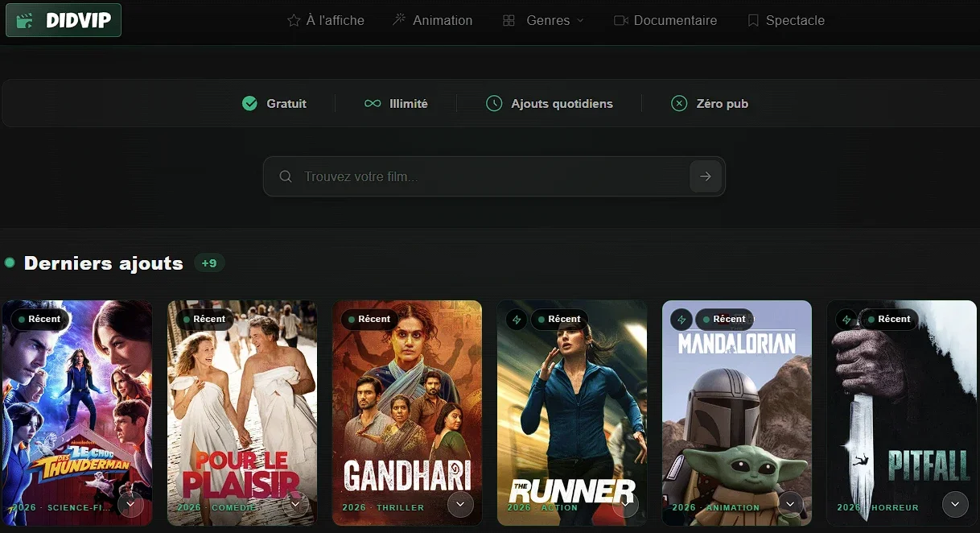Open the Gandhari movie poster
Screen dimensions: 980x533
tap(407, 412)
